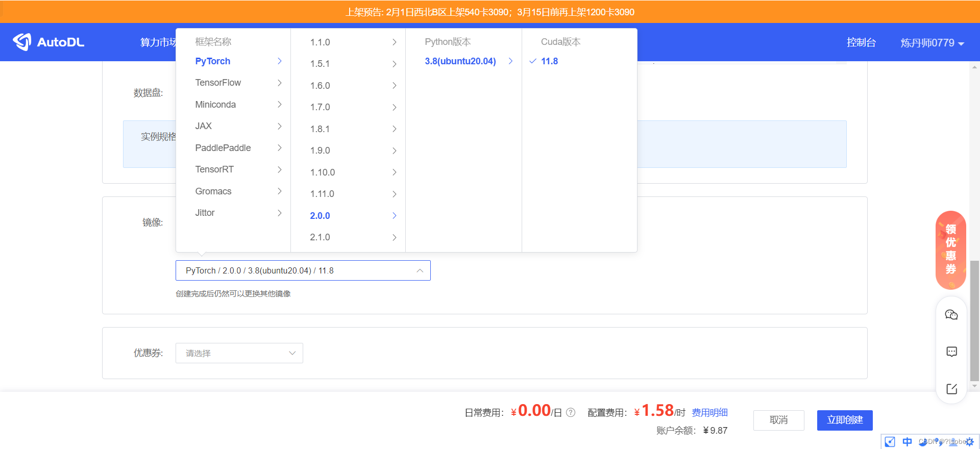Select the Jittor framework

click(233, 213)
